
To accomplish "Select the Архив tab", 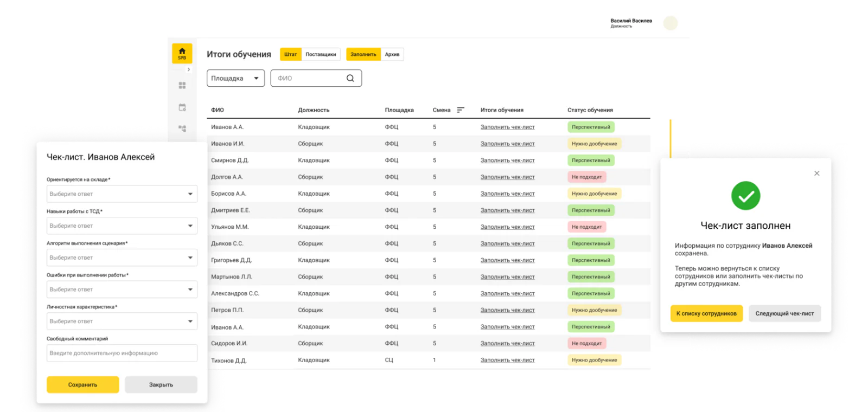I will click(392, 54).
